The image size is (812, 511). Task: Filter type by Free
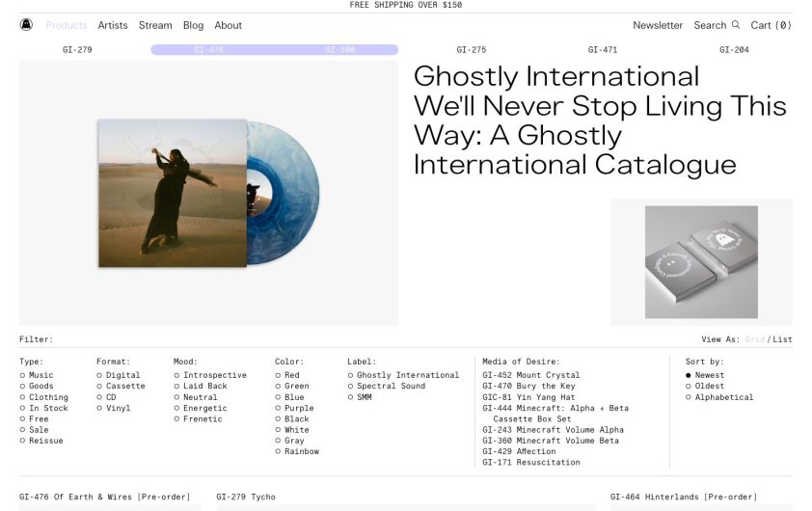(34, 418)
